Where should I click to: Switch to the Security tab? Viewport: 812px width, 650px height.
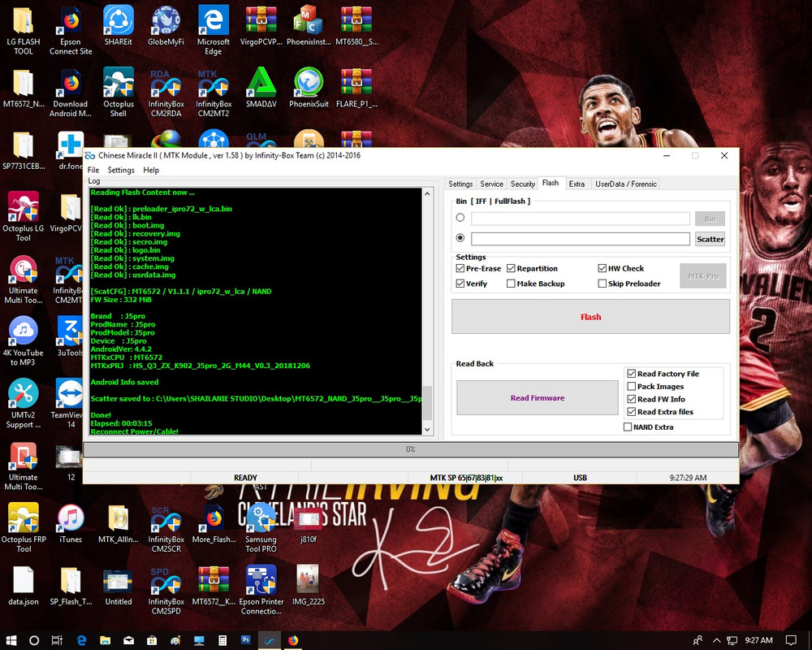pyautogui.click(x=522, y=184)
